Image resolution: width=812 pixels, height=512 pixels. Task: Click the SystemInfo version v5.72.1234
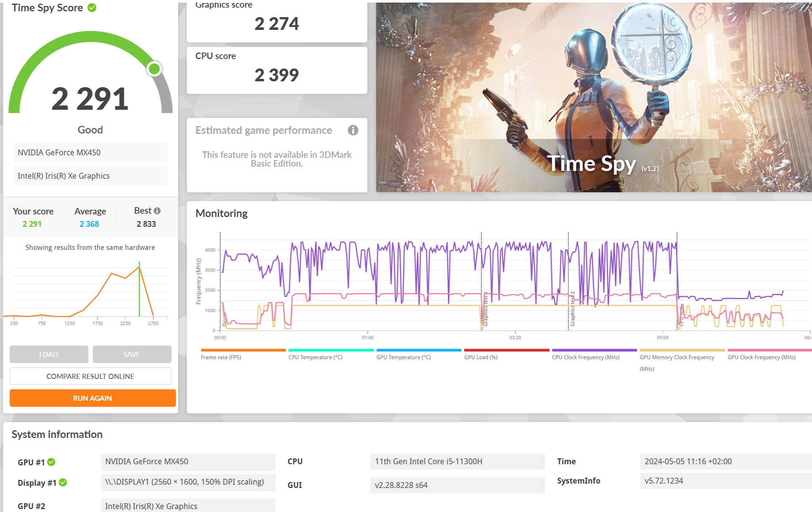point(726,481)
